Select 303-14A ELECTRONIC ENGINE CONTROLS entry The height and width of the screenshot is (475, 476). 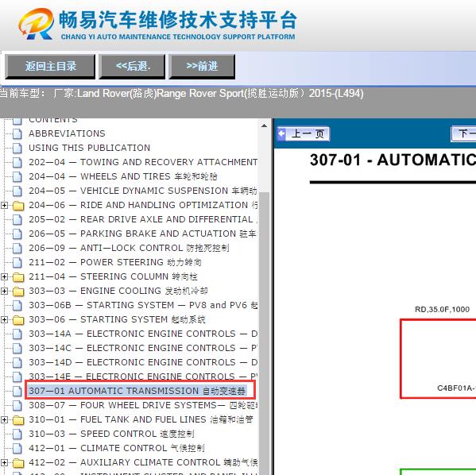(x=143, y=334)
